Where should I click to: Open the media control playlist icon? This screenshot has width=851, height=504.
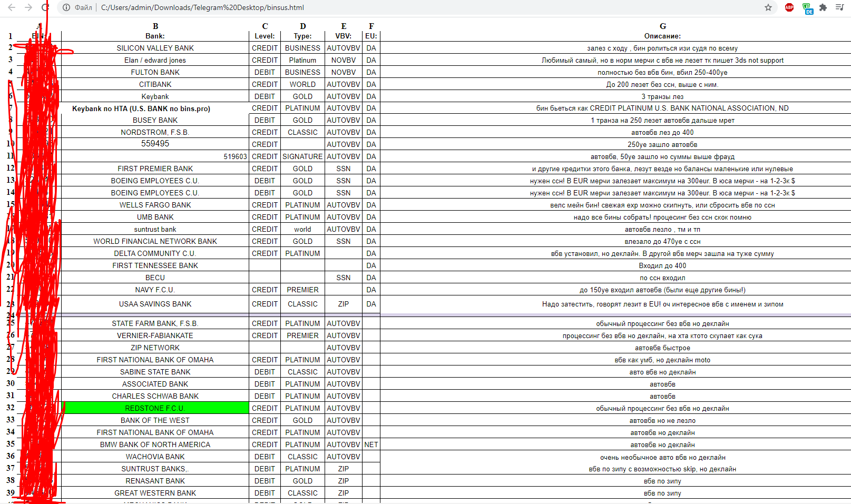[839, 7]
